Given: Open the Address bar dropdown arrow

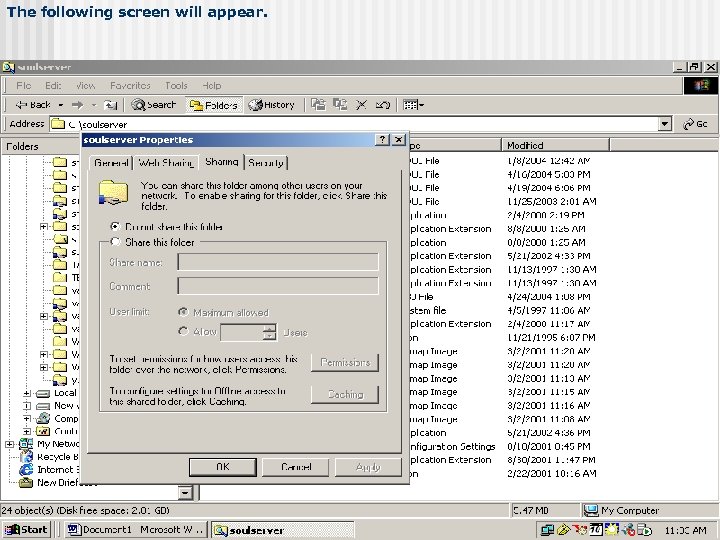Looking at the screenshot, I should click(665, 124).
